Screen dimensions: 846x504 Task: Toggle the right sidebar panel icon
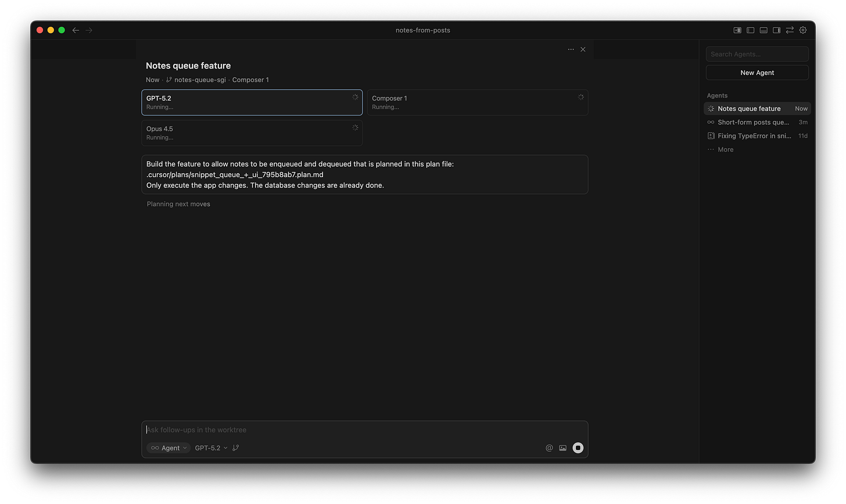coord(776,30)
